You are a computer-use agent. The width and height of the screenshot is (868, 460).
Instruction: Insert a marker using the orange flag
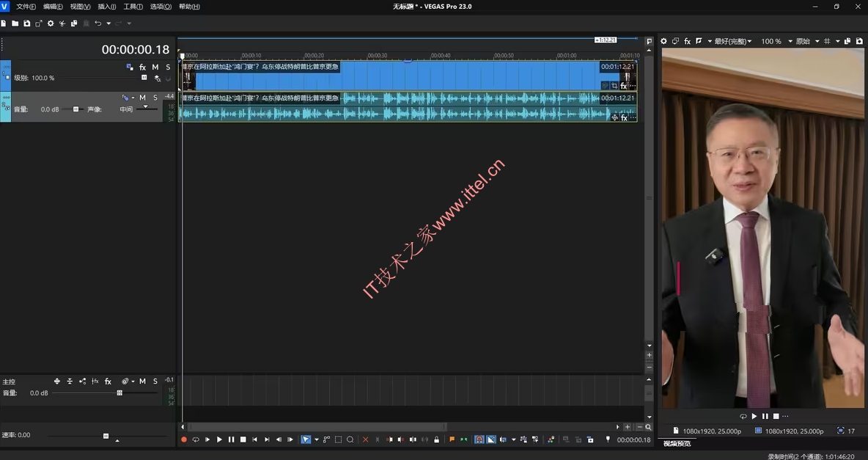pyautogui.click(x=452, y=439)
